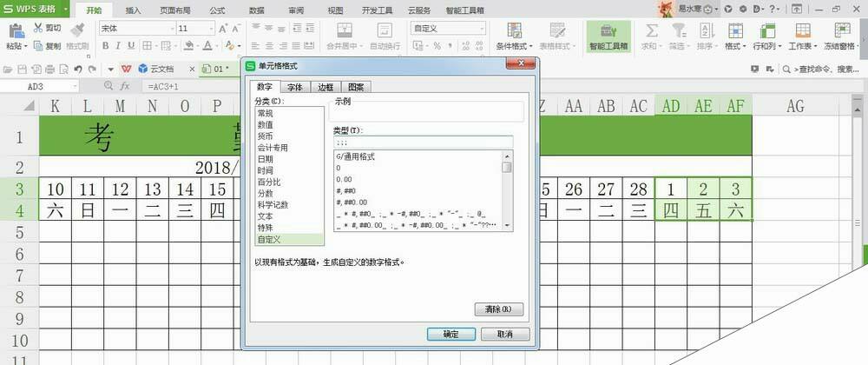Click the Rows and Columns (行和列) icon
This screenshot has height=365, width=868.
[767, 30]
